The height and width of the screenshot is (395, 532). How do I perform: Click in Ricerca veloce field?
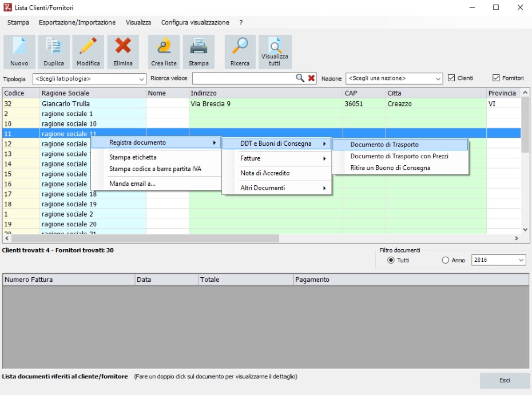pyautogui.click(x=244, y=78)
